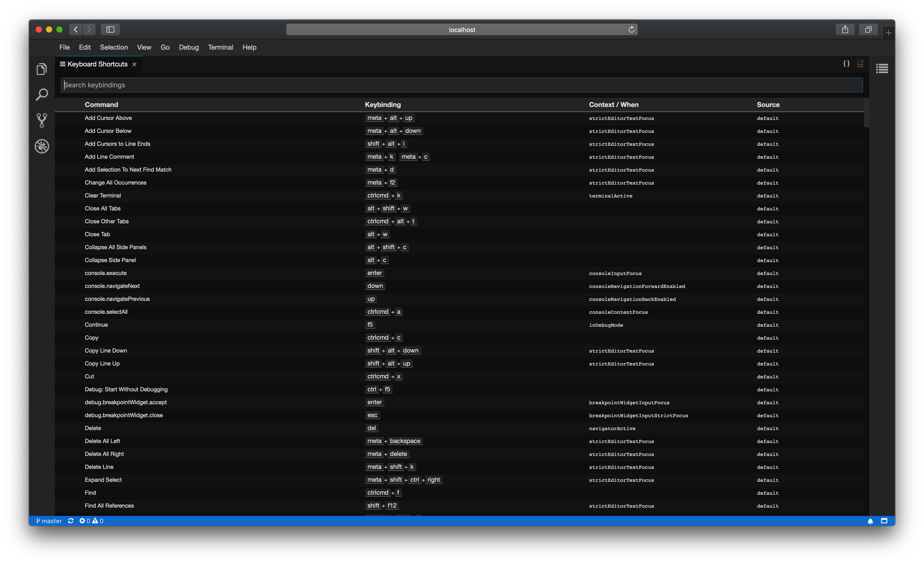924x564 pixels.
Task: Open the Go menu
Action: [x=165, y=47]
